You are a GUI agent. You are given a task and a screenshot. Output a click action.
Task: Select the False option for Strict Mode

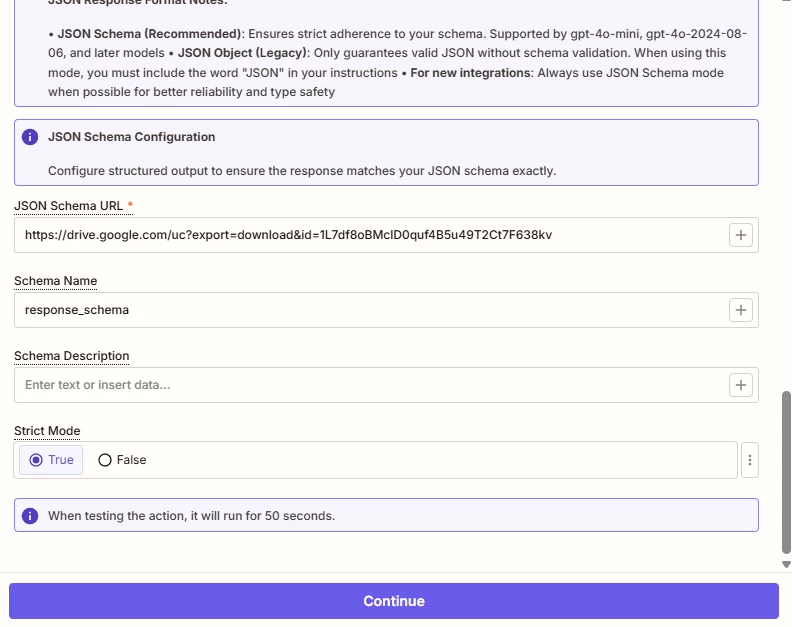(x=122, y=460)
